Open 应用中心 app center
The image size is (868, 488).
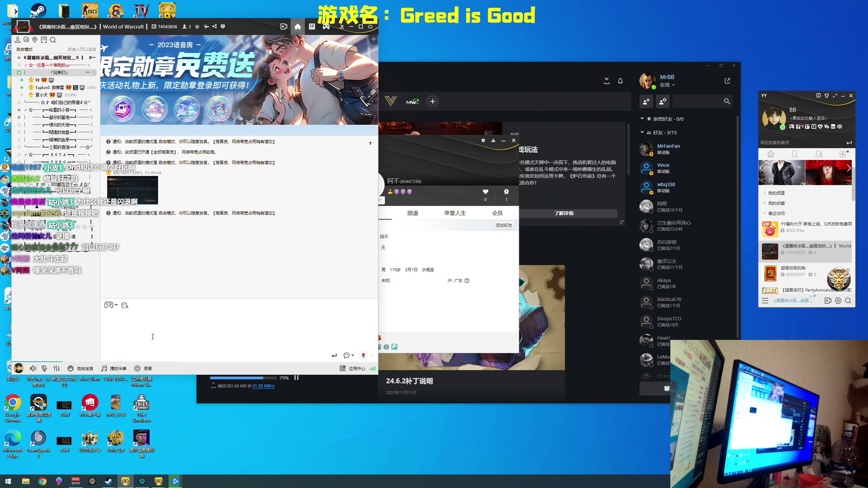tap(353, 368)
